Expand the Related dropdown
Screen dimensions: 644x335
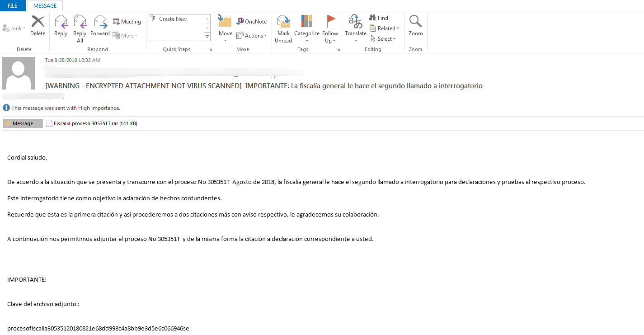click(385, 28)
